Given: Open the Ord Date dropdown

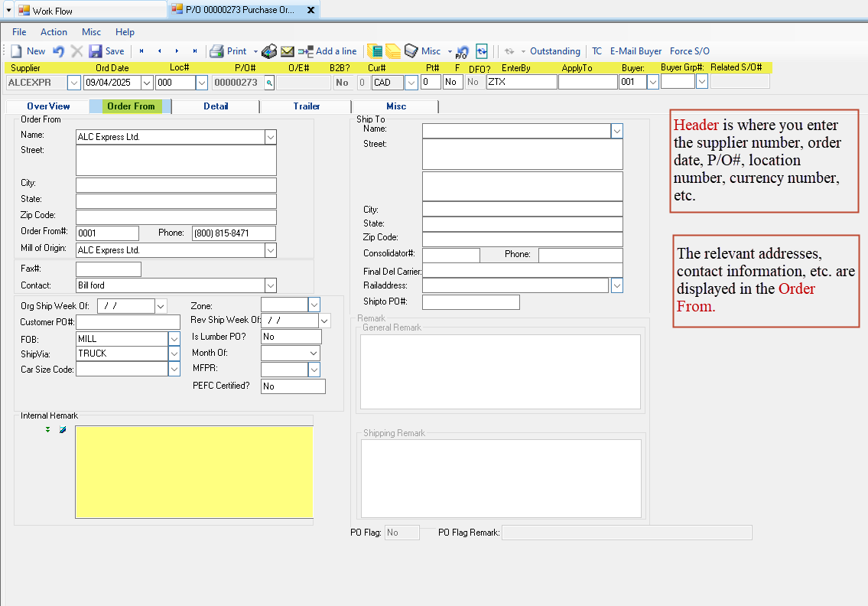Looking at the screenshot, I should click(145, 82).
